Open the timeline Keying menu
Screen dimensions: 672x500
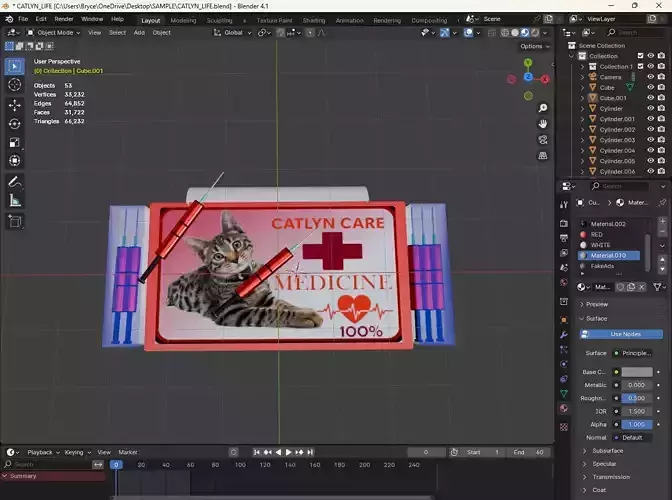point(77,452)
